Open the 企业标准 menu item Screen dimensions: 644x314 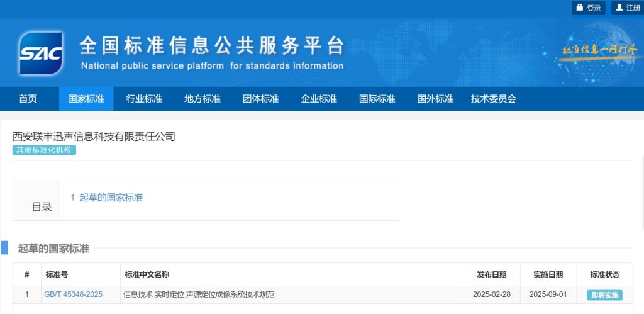click(319, 99)
